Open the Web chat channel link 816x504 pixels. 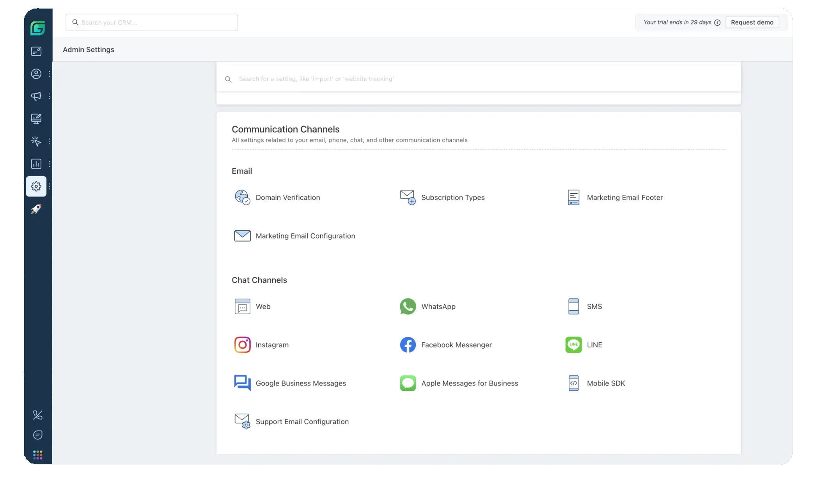(263, 306)
